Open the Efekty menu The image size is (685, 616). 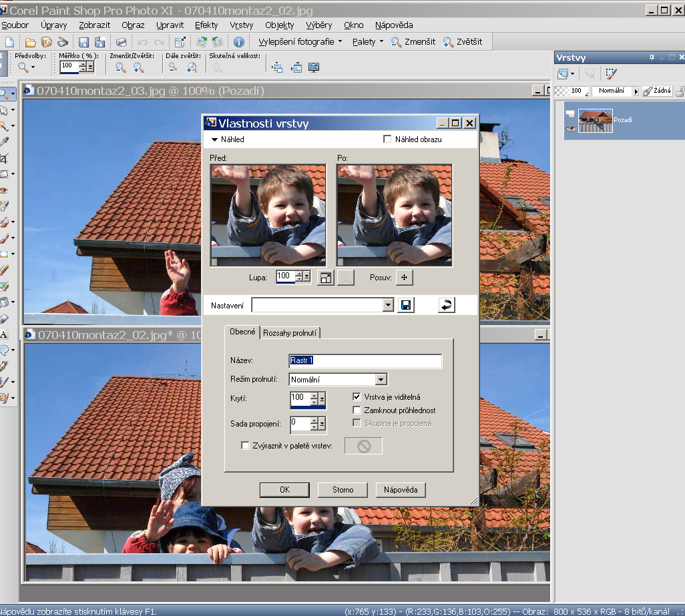point(206,25)
